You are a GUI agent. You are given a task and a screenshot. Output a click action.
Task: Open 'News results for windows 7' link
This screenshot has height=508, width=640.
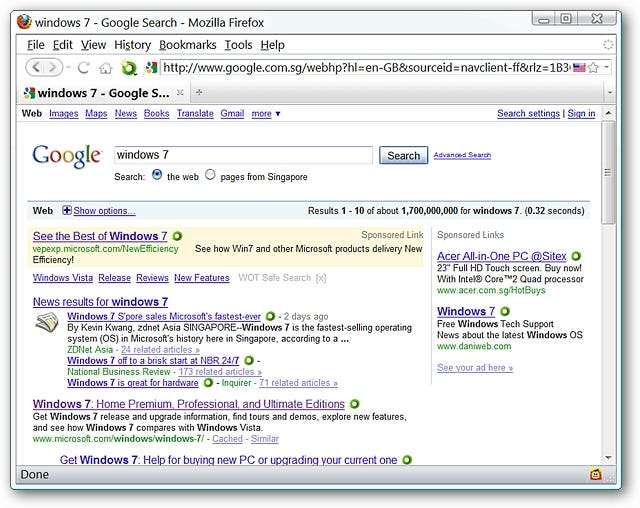pyautogui.click(x=100, y=302)
